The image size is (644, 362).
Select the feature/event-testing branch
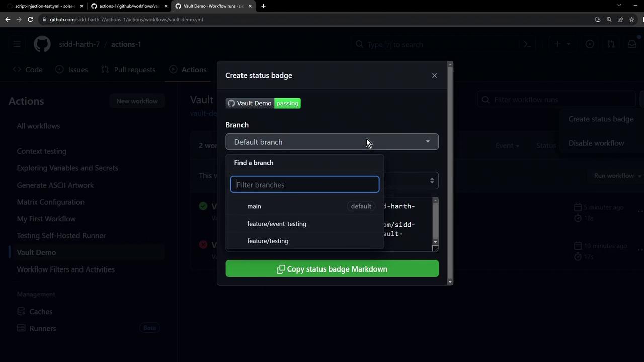(305, 224)
